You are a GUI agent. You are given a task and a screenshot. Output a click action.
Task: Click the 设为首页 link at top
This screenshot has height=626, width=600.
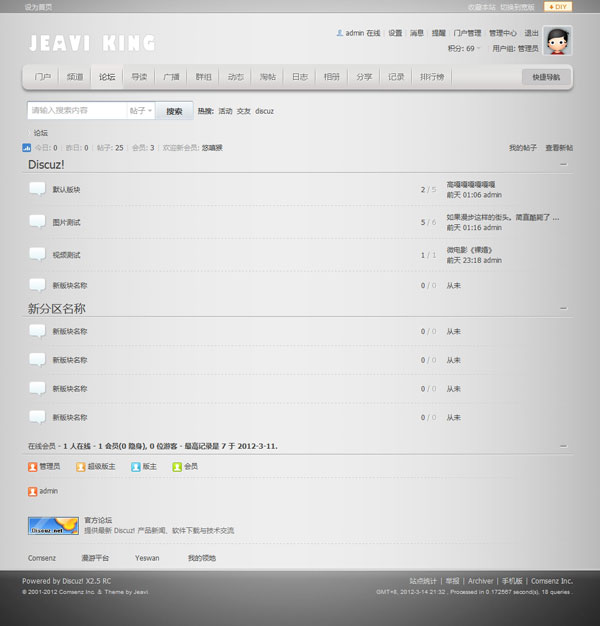38,7
